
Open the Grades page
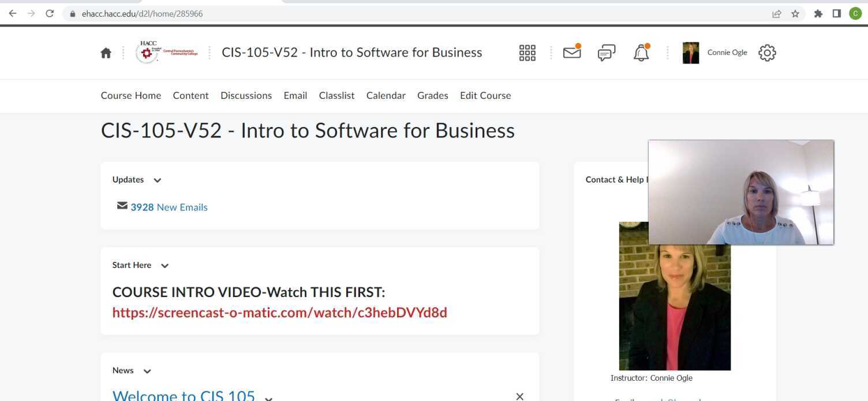pos(432,95)
